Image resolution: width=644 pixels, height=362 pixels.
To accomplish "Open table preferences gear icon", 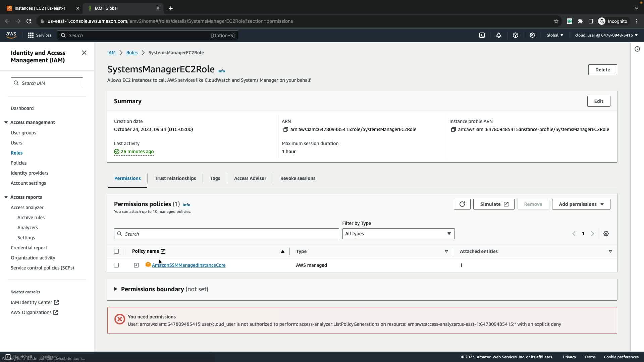I will pyautogui.click(x=606, y=234).
